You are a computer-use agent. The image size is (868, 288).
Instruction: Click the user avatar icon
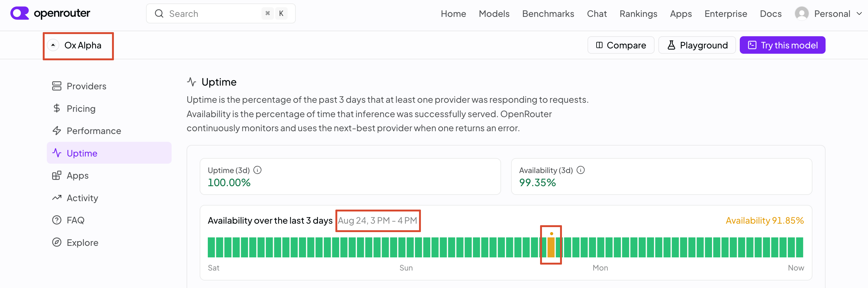pyautogui.click(x=802, y=13)
